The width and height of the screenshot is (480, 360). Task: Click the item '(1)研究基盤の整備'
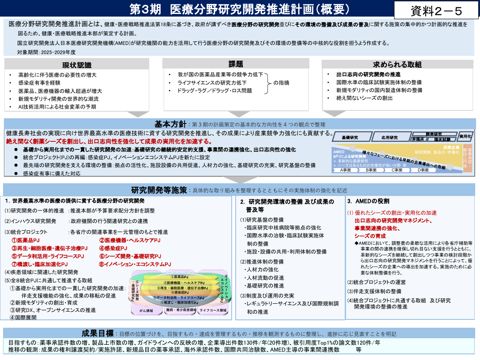pyautogui.click(x=262, y=220)
